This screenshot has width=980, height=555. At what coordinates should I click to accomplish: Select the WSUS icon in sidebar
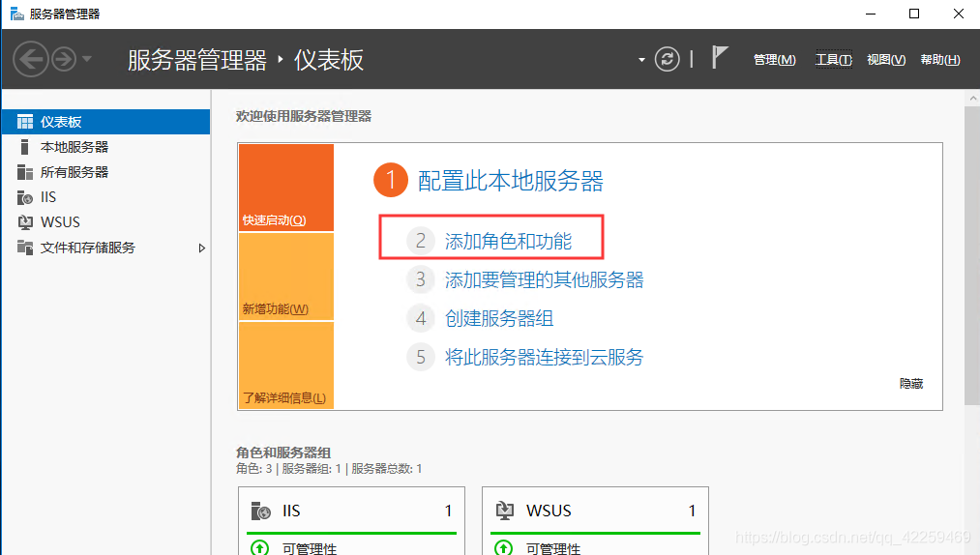click(x=25, y=222)
